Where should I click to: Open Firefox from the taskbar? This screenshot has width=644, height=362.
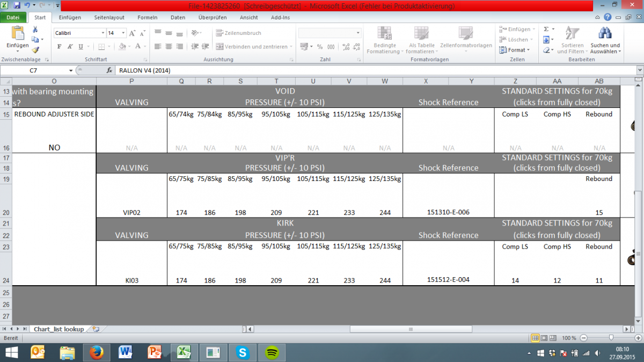coord(97,352)
